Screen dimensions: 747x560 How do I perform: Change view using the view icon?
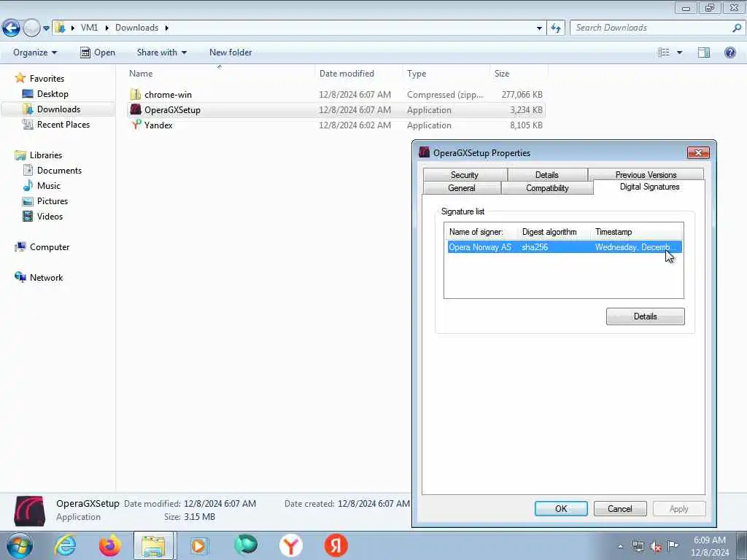pos(664,52)
